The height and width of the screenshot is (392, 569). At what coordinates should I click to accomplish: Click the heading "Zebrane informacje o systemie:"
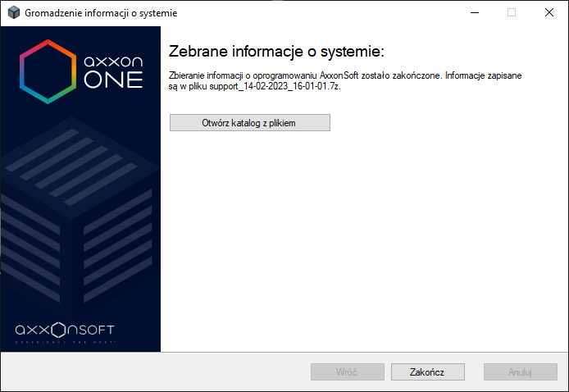tap(275, 52)
